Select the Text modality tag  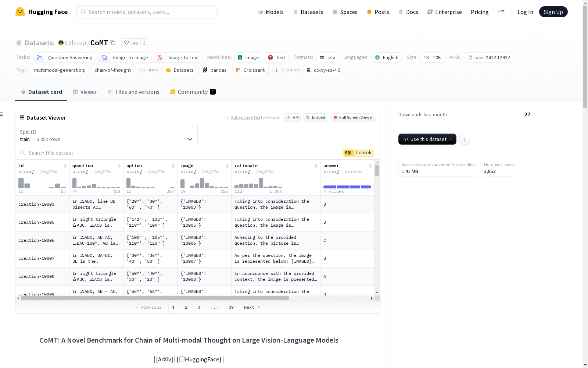tap(276, 57)
